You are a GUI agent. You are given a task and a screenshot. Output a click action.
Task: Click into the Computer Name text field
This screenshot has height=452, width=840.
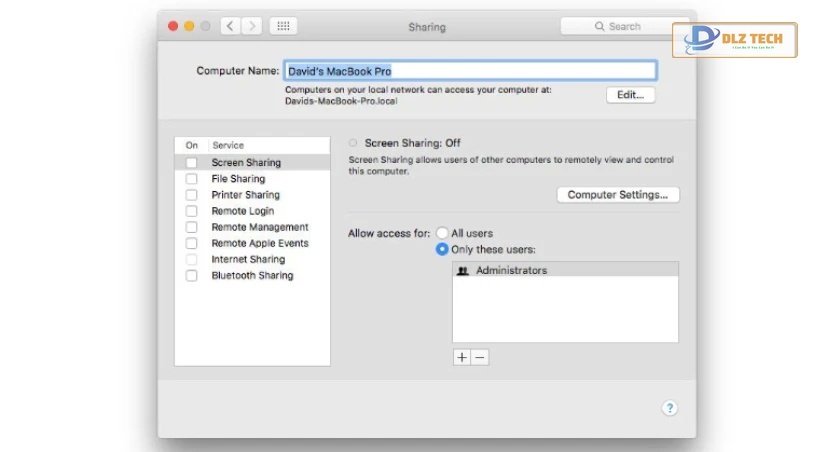click(470, 71)
